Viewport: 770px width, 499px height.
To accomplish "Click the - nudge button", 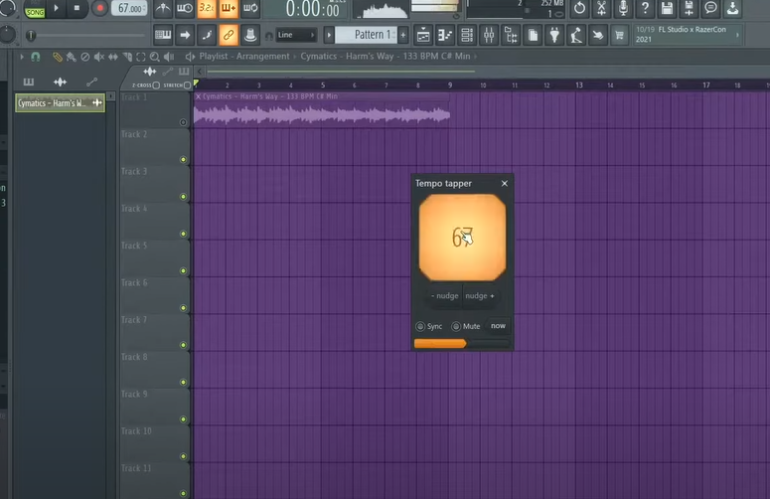I will pos(445,296).
